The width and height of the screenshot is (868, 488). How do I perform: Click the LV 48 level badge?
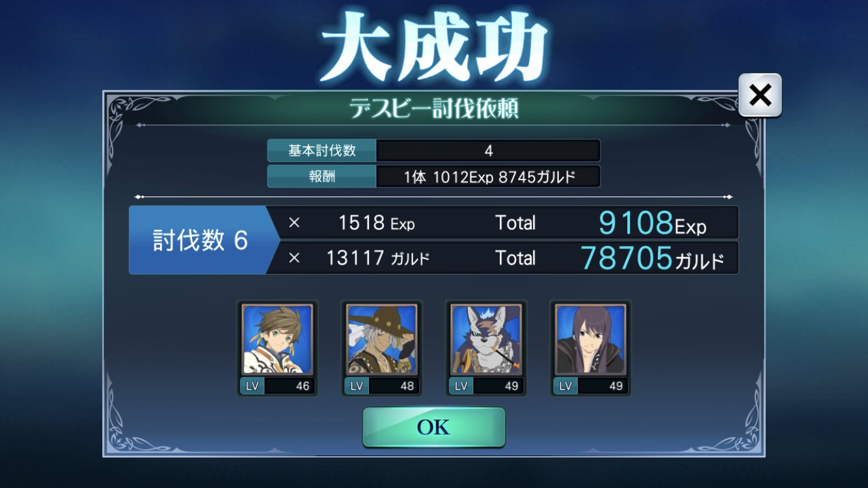381,386
